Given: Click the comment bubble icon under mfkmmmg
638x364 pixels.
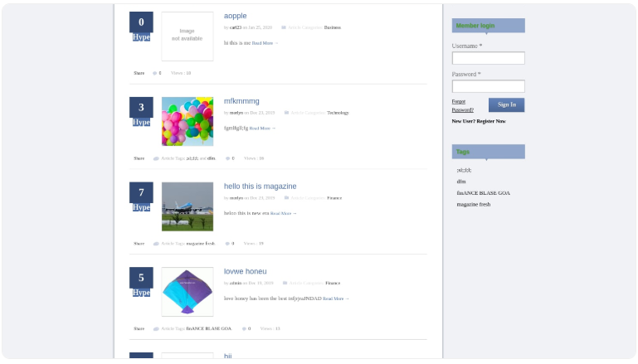Looking at the screenshot, I should [x=228, y=158].
